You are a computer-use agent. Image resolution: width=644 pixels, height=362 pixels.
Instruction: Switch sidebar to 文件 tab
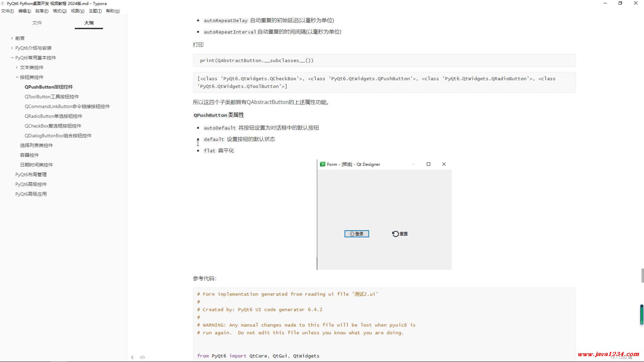[37, 23]
